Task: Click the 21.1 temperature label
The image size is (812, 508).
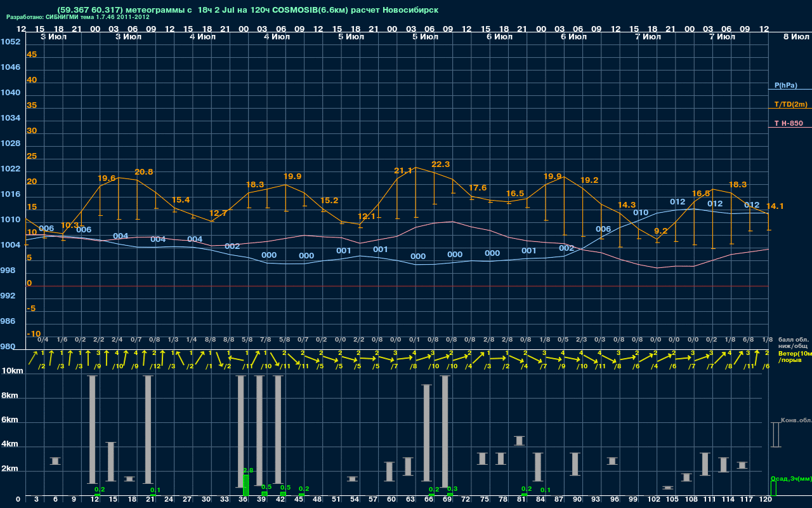Action: pos(403,171)
